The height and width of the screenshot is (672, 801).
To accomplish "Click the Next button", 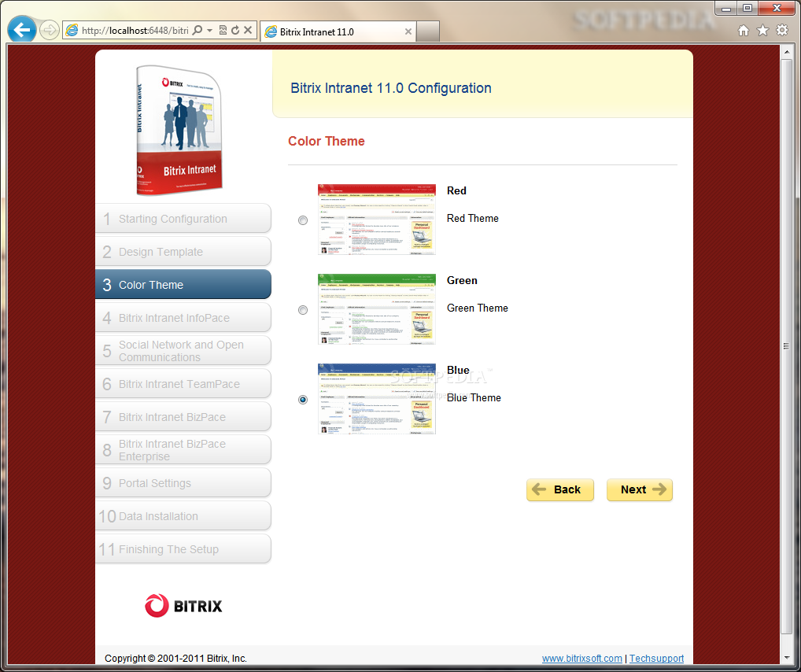I will (640, 489).
